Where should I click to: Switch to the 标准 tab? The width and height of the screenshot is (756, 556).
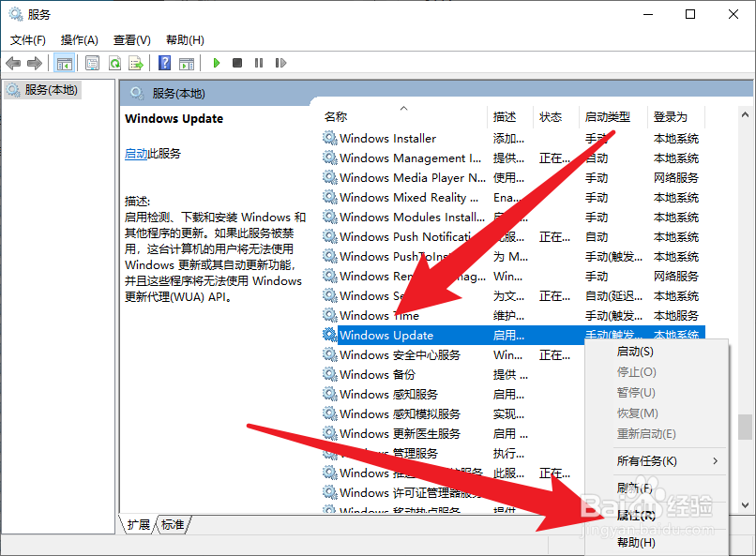point(173,524)
